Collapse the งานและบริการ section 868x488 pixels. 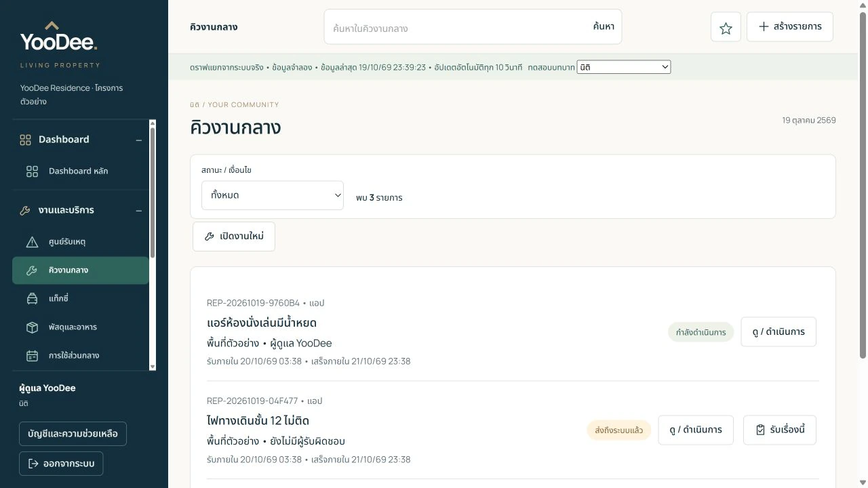pyautogui.click(x=138, y=211)
